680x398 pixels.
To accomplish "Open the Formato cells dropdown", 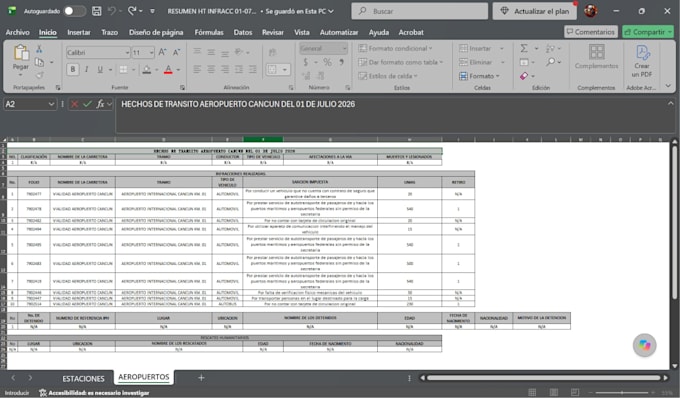I will (x=480, y=76).
